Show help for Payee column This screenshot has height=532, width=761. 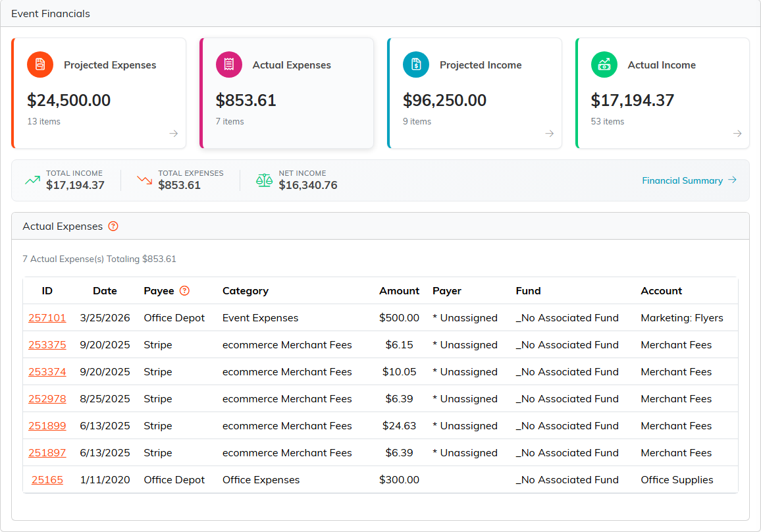point(184,291)
